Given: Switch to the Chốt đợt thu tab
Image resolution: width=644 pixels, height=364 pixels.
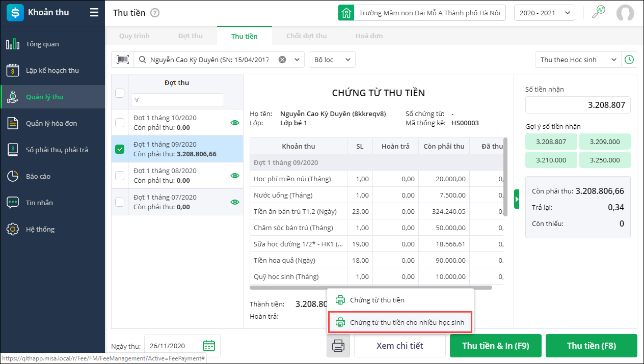Looking at the screenshot, I should point(307,36).
